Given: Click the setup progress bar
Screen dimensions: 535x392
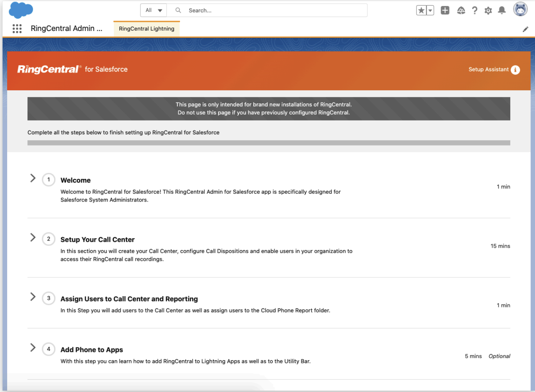Looking at the screenshot, I should pyautogui.click(x=269, y=143).
